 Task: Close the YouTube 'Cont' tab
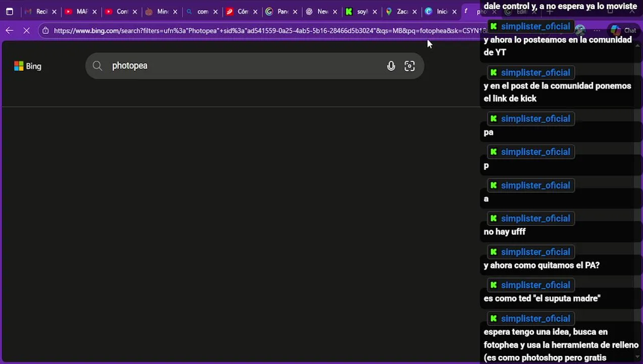(x=134, y=12)
